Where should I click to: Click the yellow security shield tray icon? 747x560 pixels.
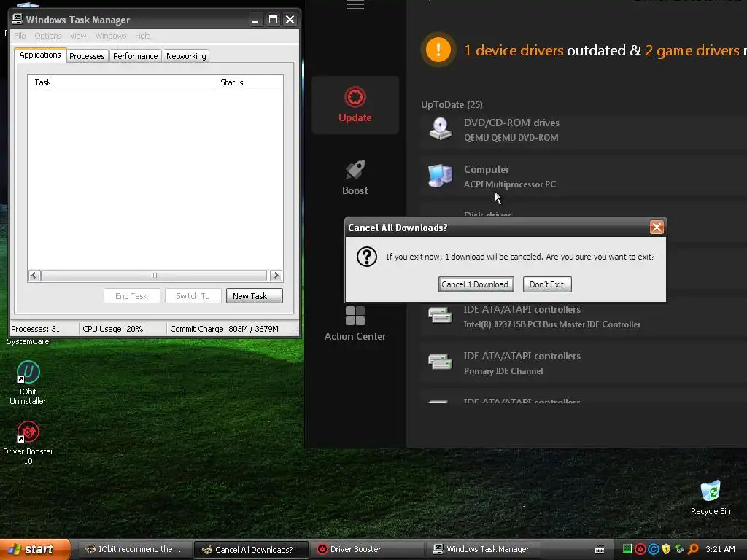pyautogui.click(x=667, y=549)
